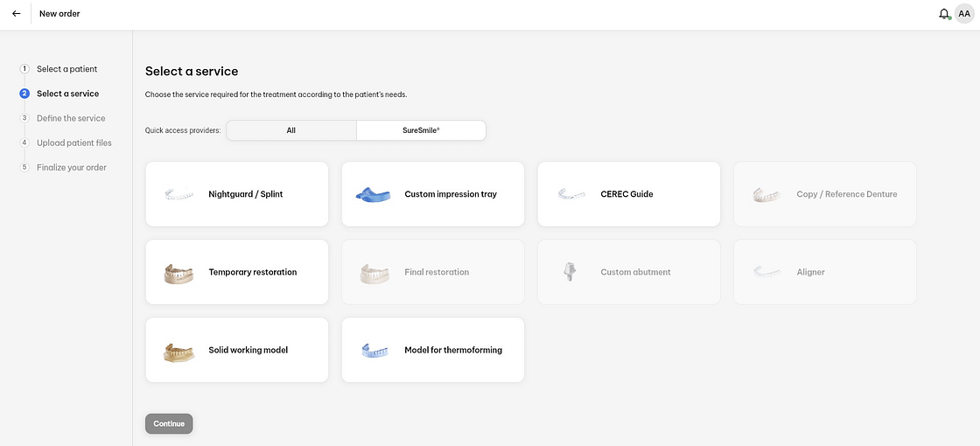Open the AA user avatar menu
Viewport: 980px width, 446px height.
964,14
